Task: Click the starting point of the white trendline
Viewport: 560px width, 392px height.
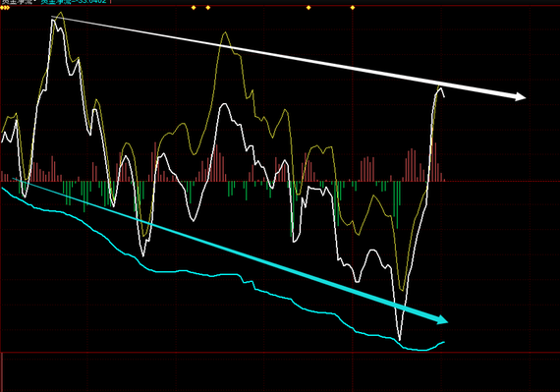Action: click(x=52, y=17)
